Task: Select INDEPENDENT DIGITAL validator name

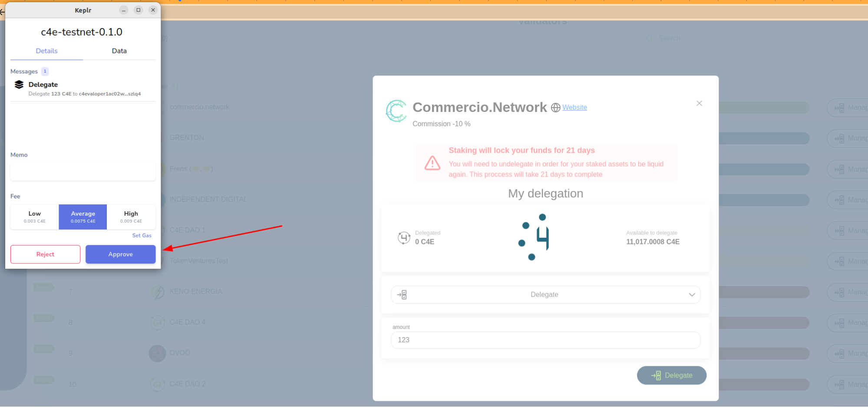Action: pos(208,199)
